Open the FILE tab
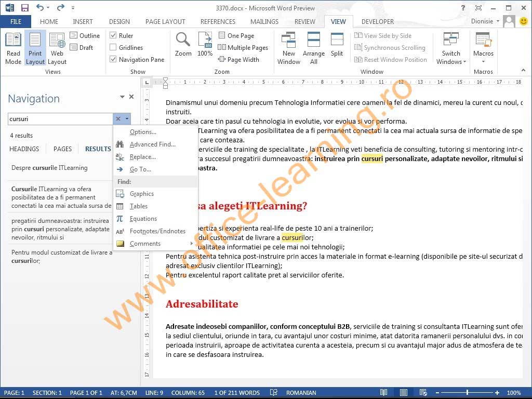The width and height of the screenshot is (532, 399). pyautogui.click(x=16, y=22)
